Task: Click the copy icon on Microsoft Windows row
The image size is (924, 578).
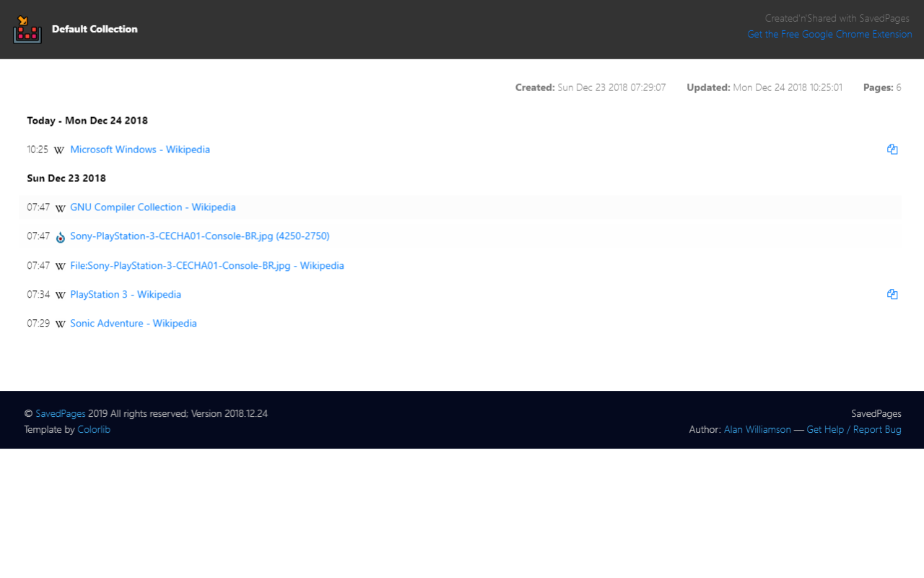Action: tap(892, 150)
